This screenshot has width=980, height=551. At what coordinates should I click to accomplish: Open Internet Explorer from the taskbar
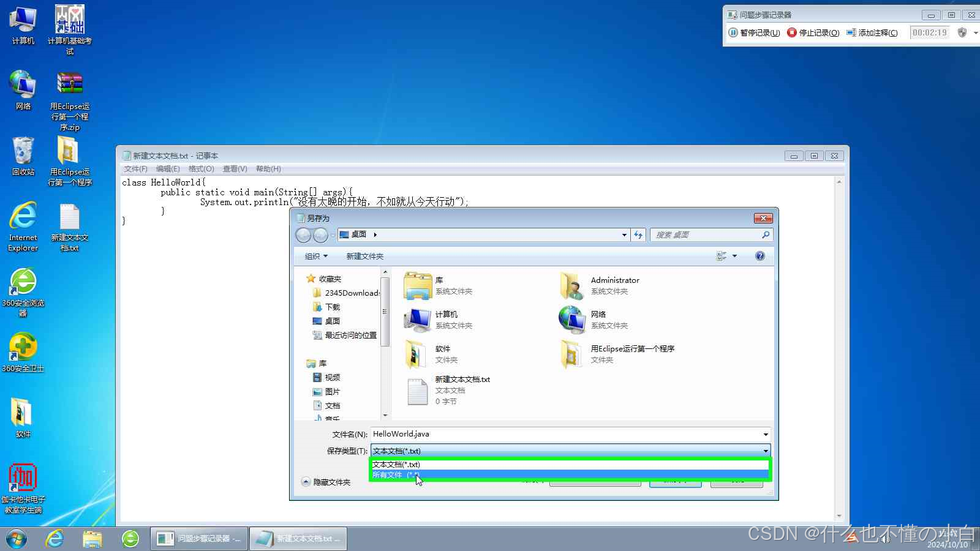(x=55, y=539)
